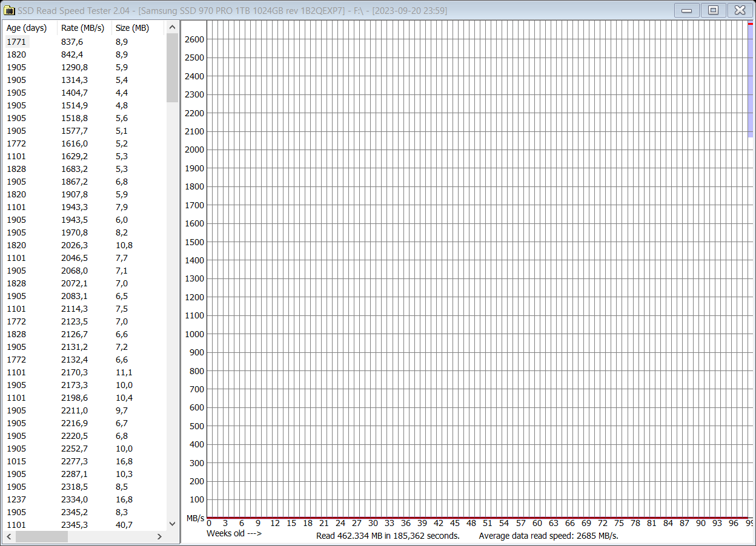Restore down the application window

tap(713, 10)
